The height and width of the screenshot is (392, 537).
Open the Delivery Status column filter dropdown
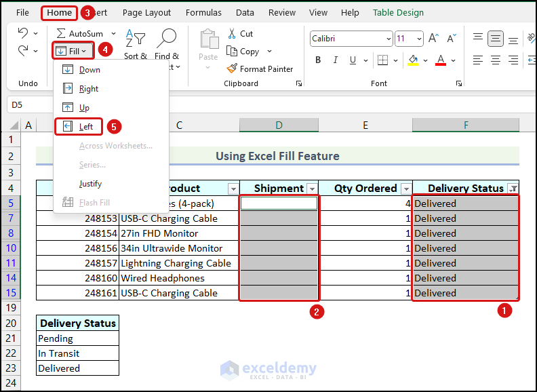513,189
